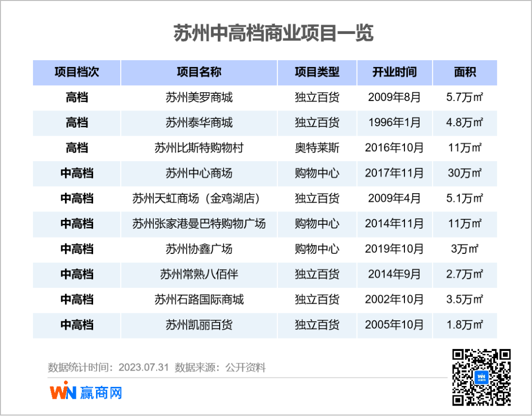The width and height of the screenshot is (532, 416).
Task: Click the 项目类型 column header
Action: tap(317, 72)
